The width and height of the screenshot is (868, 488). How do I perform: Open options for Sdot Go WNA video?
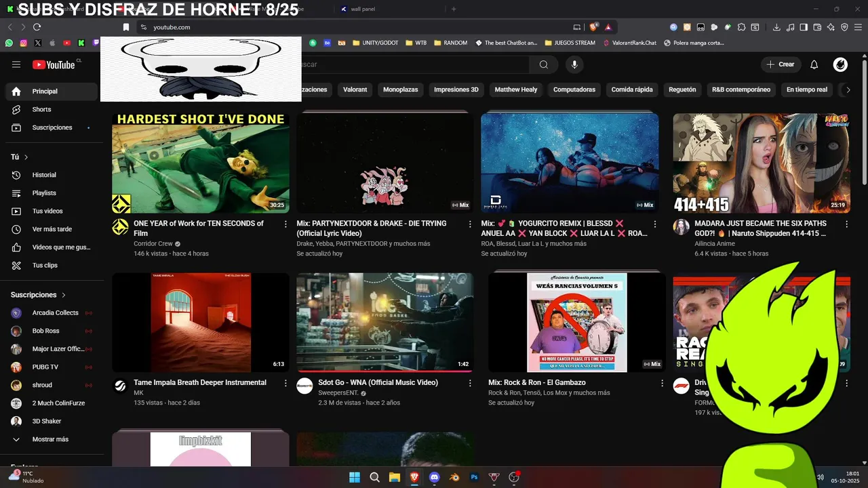tap(470, 383)
